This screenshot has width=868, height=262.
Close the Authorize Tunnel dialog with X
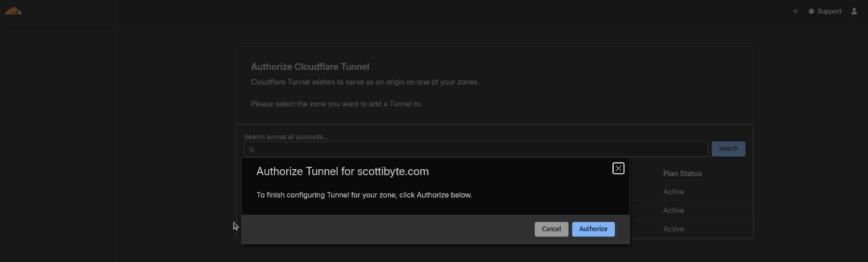(618, 169)
